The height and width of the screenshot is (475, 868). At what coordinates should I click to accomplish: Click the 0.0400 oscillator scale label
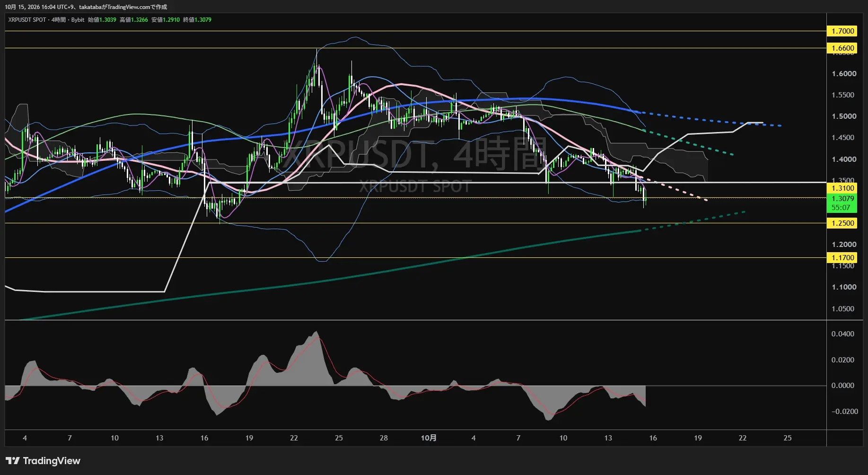843,334
